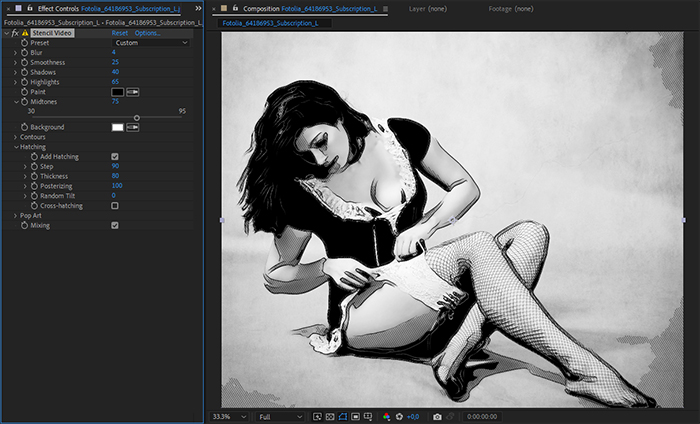
Task: Click the color channels icon in viewer
Action: pyautogui.click(x=386, y=416)
